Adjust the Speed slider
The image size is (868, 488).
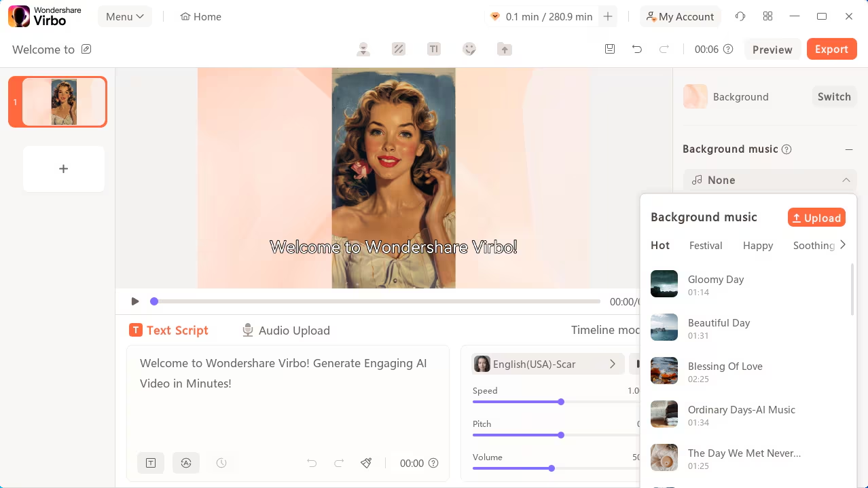tap(561, 402)
